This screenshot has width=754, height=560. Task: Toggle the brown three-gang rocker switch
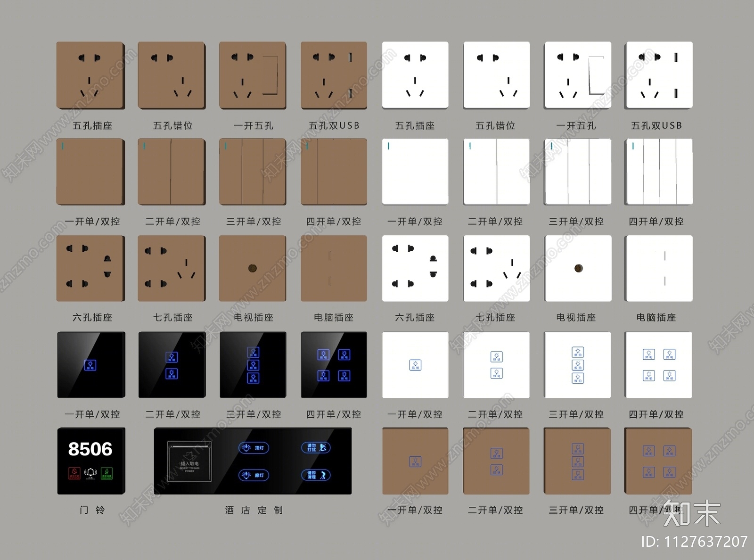253,172
